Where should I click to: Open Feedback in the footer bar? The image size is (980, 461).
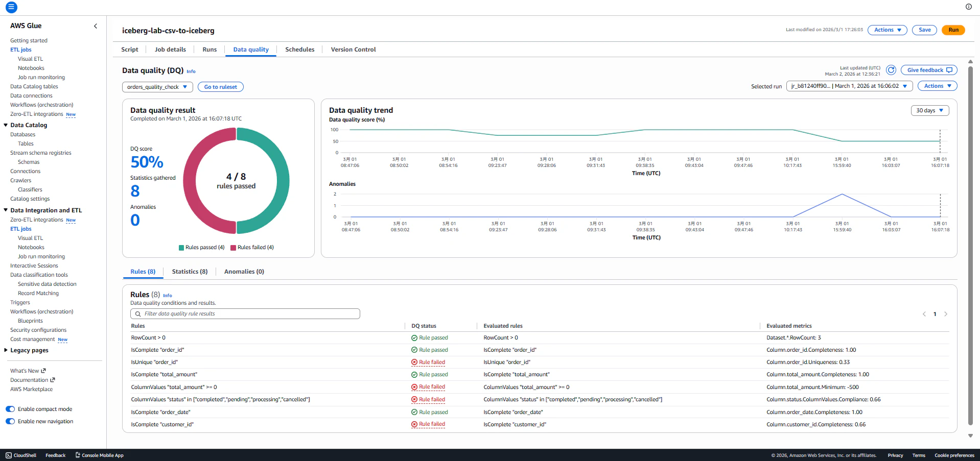56,455
